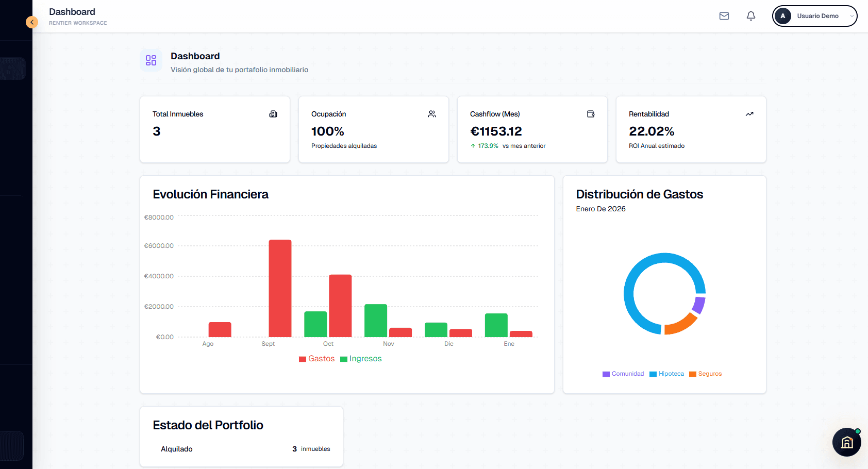Click building icon on Total Inmuebles card

[x=273, y=114]
